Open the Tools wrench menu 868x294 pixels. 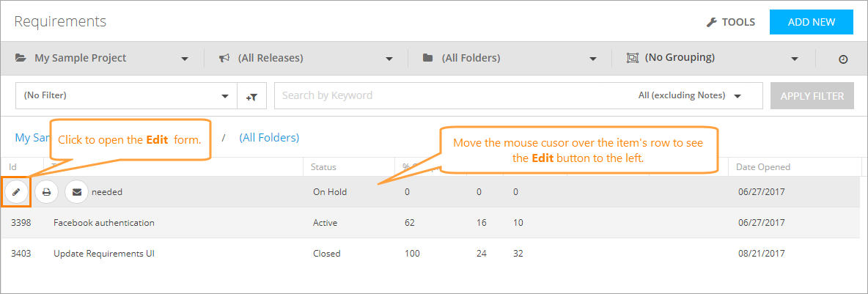pos(731,22)
